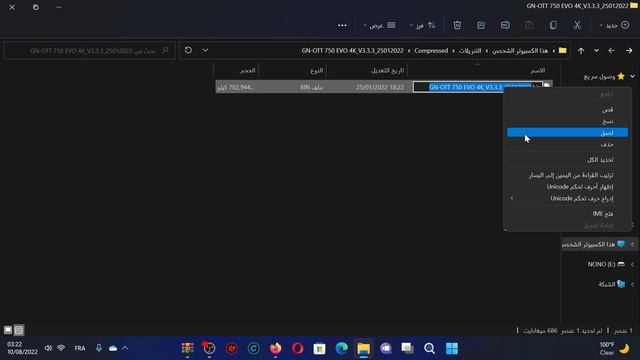This screenshot has height=360, width=640.
Task: Refresh the current folder view
Action: pos(188,50)
